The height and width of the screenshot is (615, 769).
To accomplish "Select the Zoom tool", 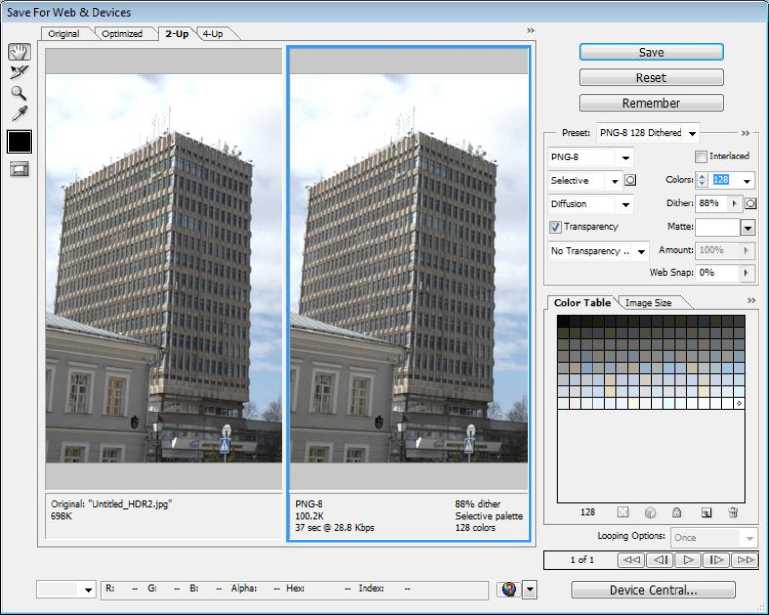I will click(19, 93).
